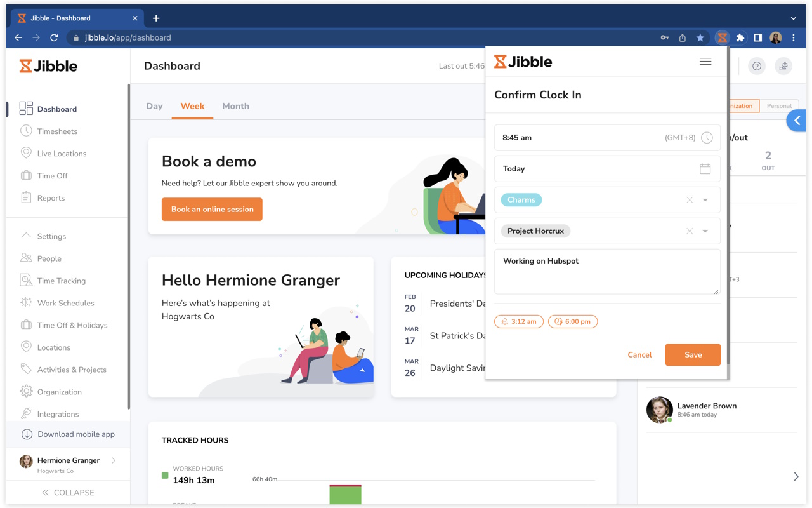
Task: Click Book an online session
Action: click(212, 210)
